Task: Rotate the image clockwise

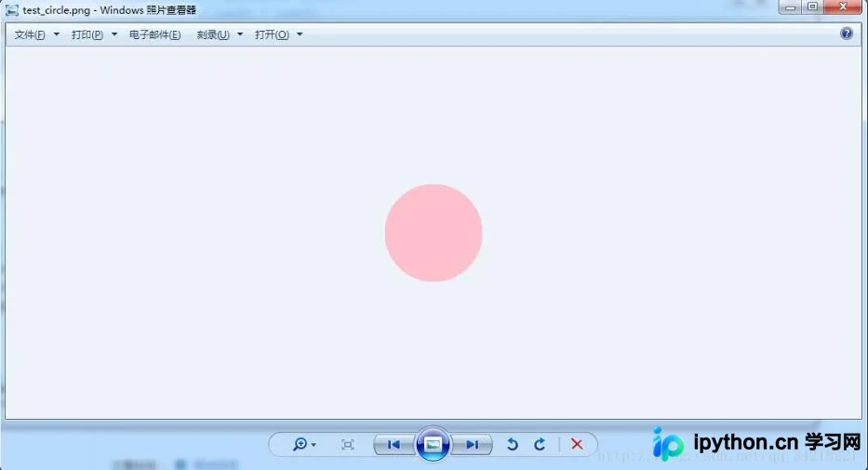Action: point(540,445)
